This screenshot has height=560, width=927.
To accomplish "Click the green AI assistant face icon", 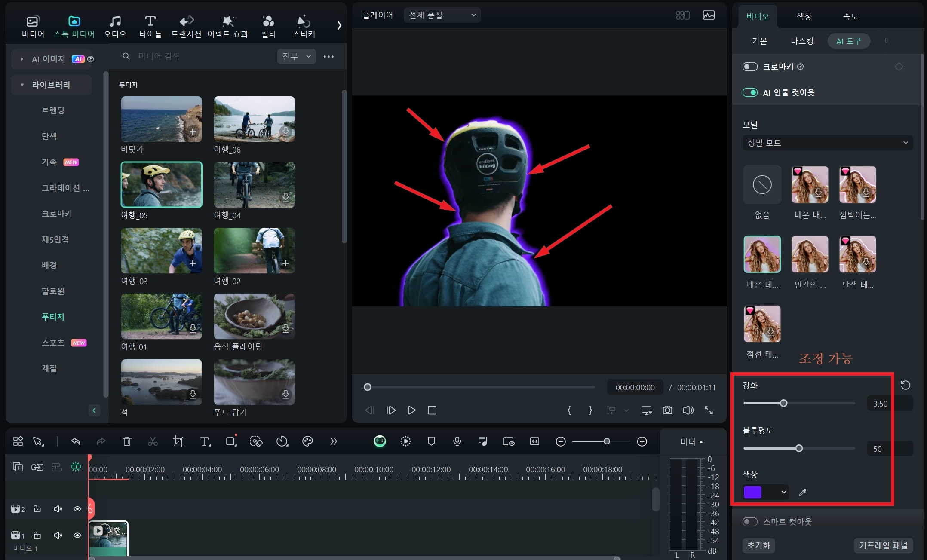I will point(380,441).
